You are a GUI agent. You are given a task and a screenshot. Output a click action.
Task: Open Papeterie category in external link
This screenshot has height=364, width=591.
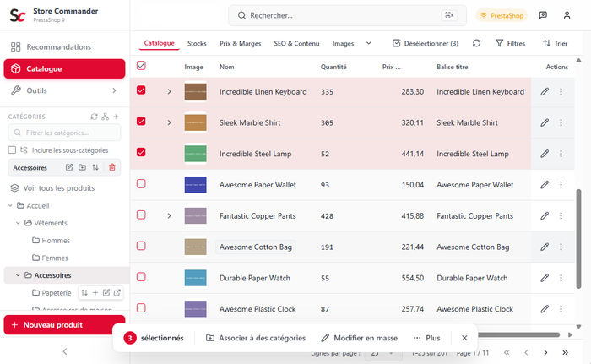click(117, 293)
